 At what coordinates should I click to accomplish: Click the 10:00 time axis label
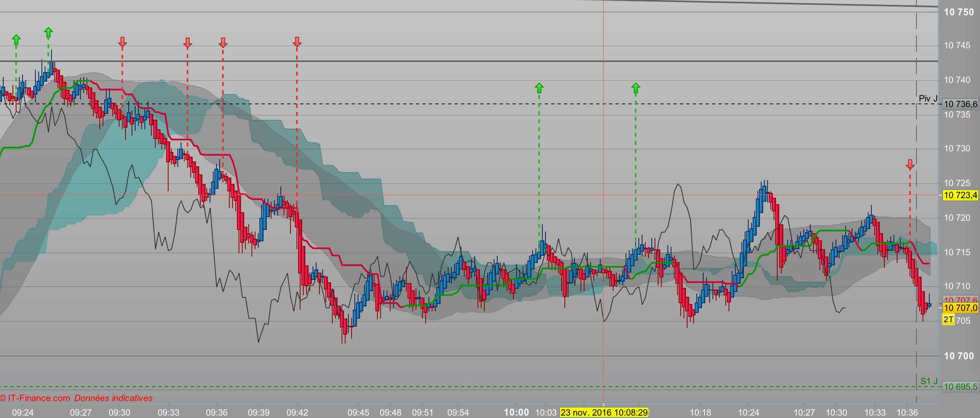pyautogui.click(x=517, y=412)
